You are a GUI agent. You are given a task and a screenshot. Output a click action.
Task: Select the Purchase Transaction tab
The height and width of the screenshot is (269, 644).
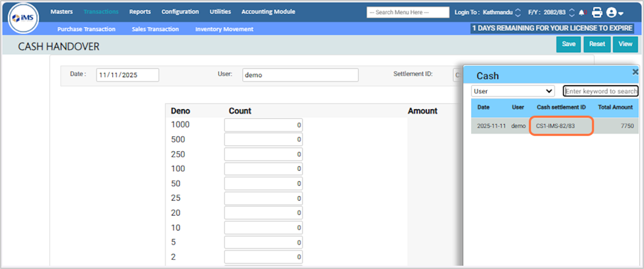tap(86, 29)
